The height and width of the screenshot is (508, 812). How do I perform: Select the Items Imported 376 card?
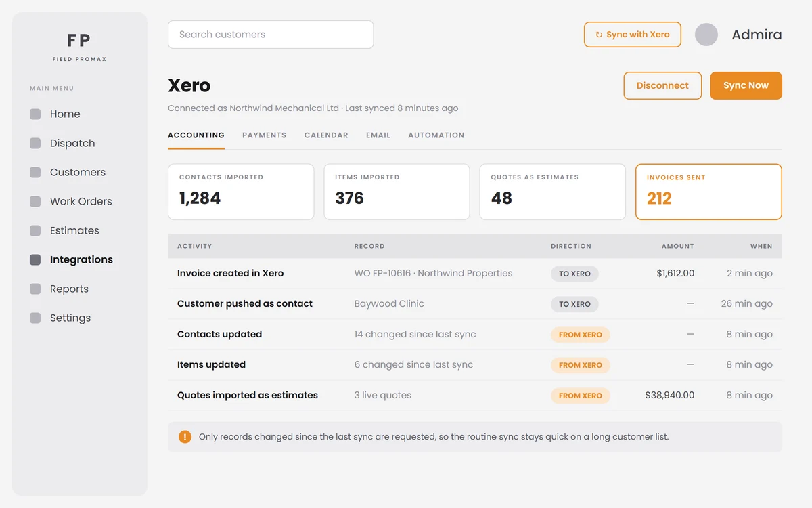(397, 192)
